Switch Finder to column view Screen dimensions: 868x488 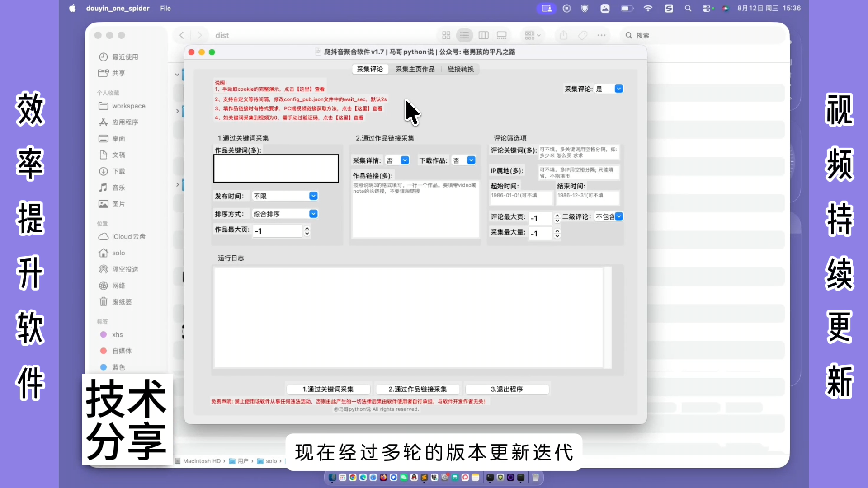tap(483, 35)
